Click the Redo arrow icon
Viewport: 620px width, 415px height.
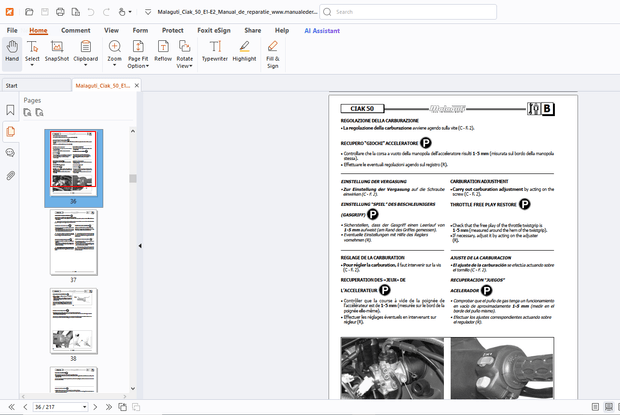(x=106, y=12)
